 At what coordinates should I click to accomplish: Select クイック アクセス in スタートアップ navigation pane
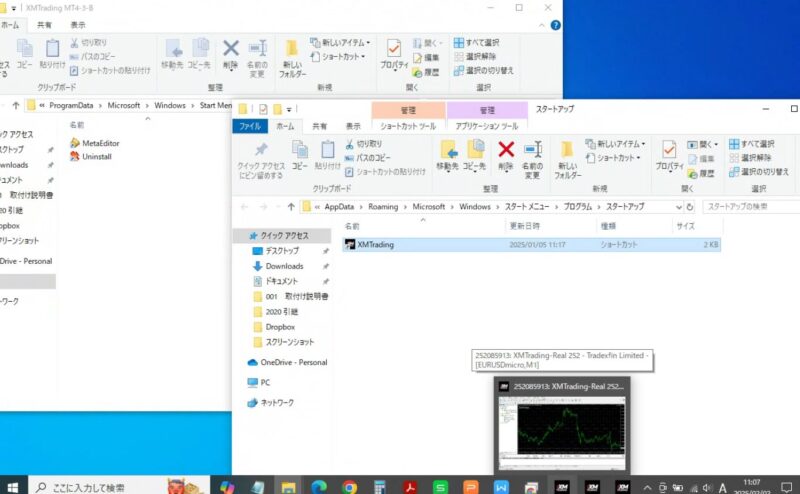(284, 236)
